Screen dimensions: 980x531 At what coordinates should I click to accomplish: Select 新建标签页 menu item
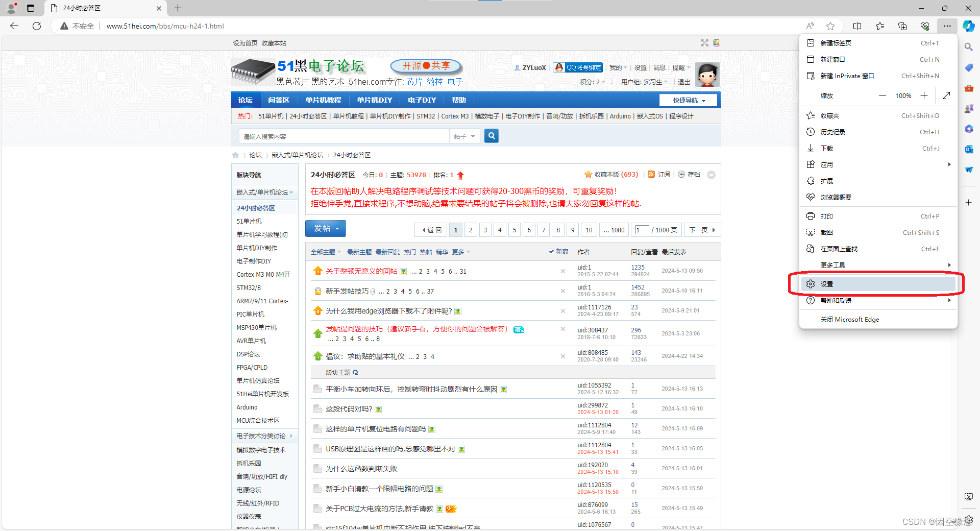click(x=878, y=43)
